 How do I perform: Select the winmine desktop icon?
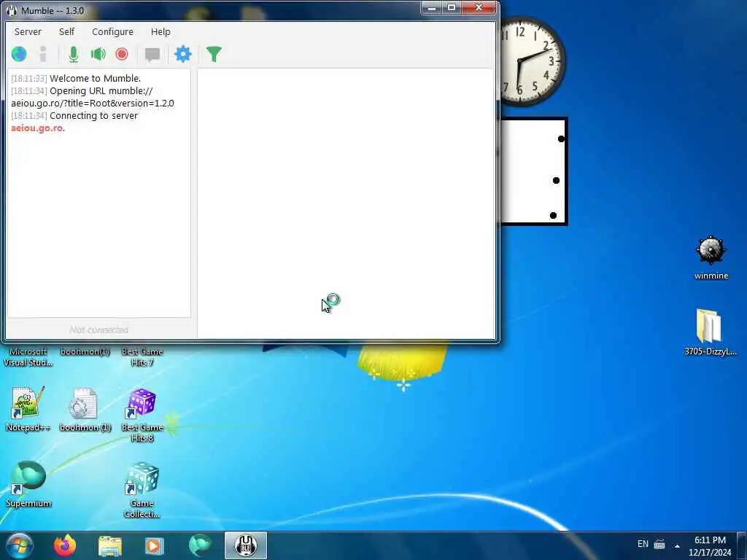point(711,257)
